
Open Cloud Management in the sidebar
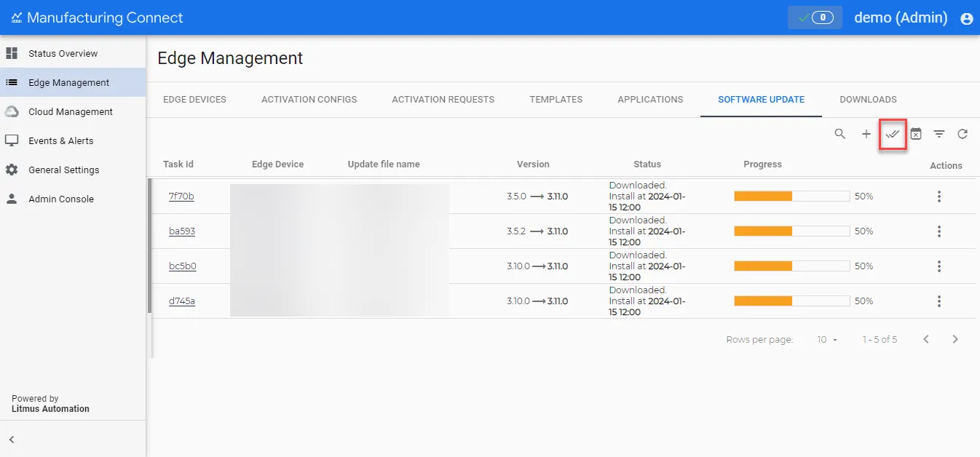pos(73,111)
